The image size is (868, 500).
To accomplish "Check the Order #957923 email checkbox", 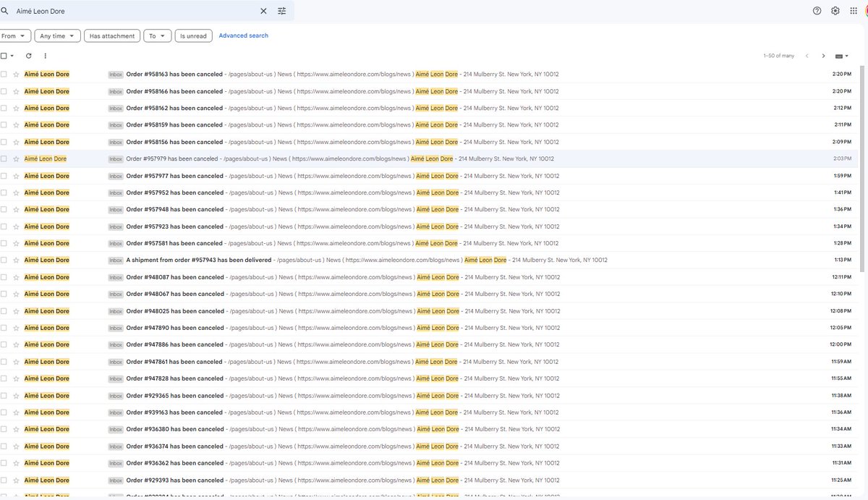I will point(4,226).
